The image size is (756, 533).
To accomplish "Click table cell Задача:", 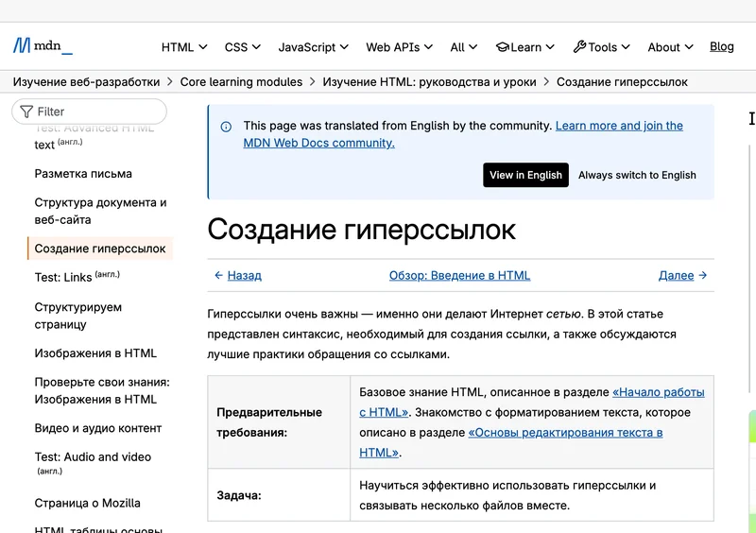I will coord(279,495).
